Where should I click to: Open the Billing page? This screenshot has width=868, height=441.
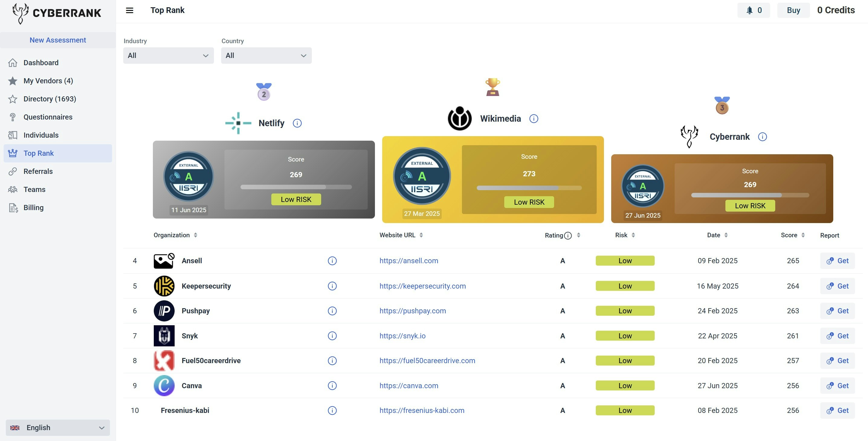point(58,208)
